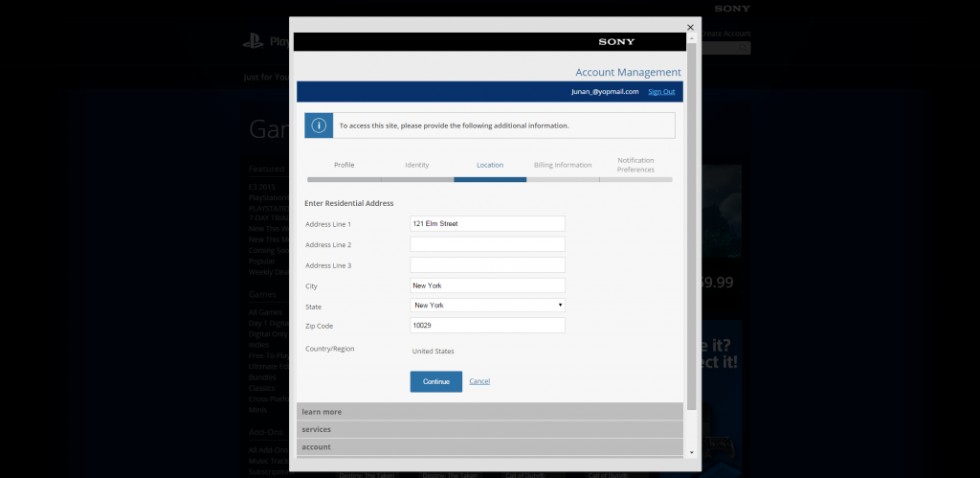The image size is (980, 478).
Task: Open the Notification Preferences step tab
Action: [x=635, y=165]
